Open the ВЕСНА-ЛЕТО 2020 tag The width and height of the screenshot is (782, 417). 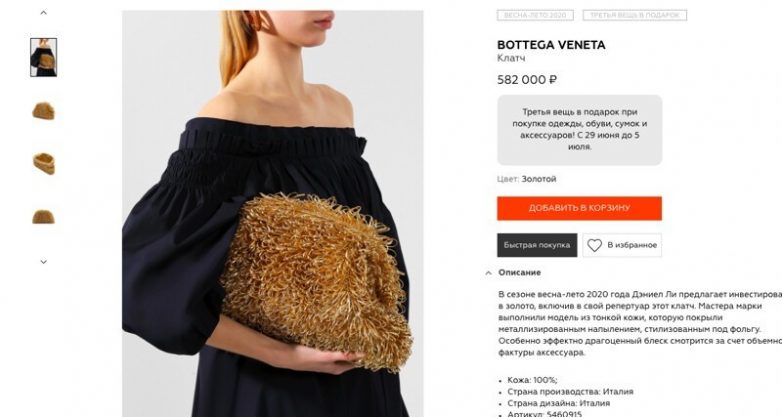coord(535,15)
